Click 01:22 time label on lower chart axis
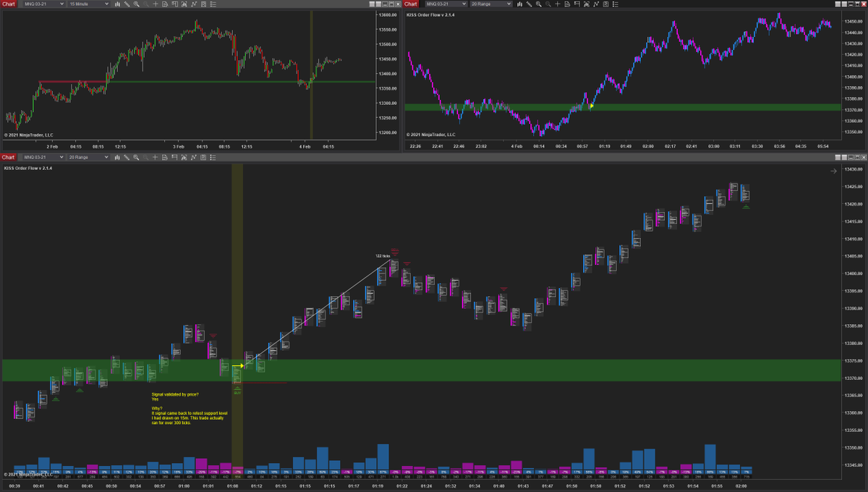 [x=404, y=486]
